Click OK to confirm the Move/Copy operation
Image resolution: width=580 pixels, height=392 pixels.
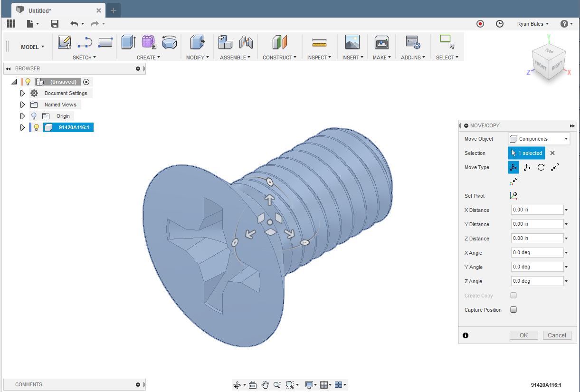pos(523,335)
